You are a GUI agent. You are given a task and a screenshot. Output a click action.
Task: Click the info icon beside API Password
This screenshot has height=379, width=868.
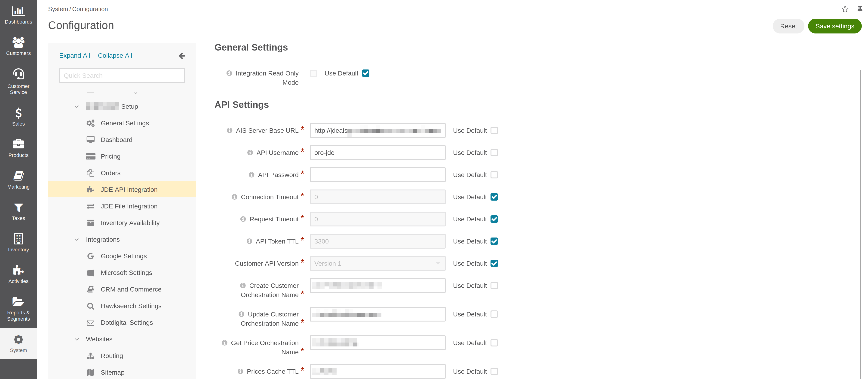(x=251, y=175)
